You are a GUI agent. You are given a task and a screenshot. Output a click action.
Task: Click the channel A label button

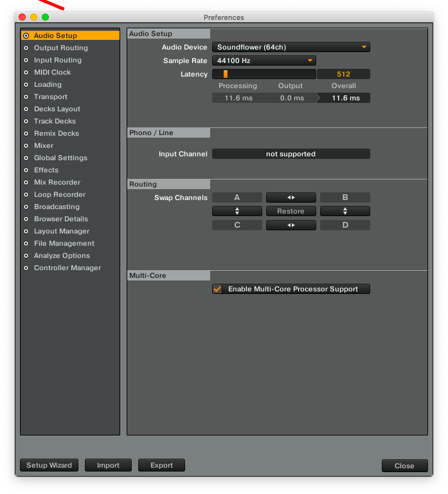coord(237,197)
